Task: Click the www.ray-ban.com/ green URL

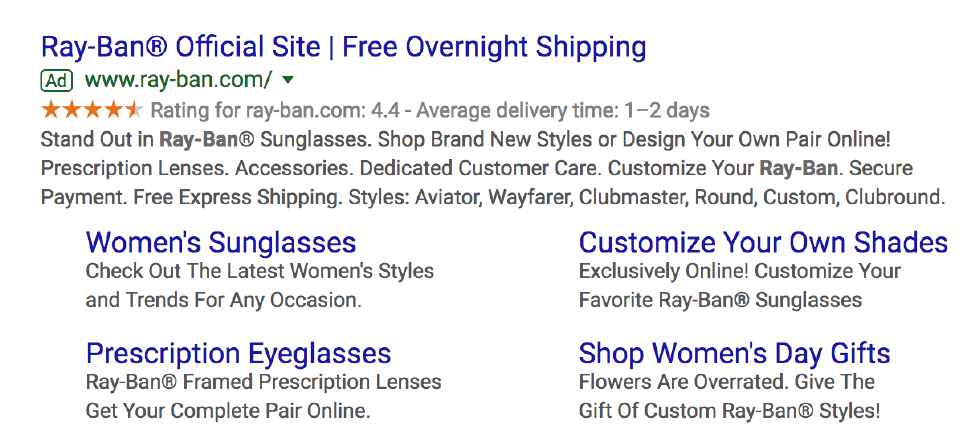Action: click(178, 80)
